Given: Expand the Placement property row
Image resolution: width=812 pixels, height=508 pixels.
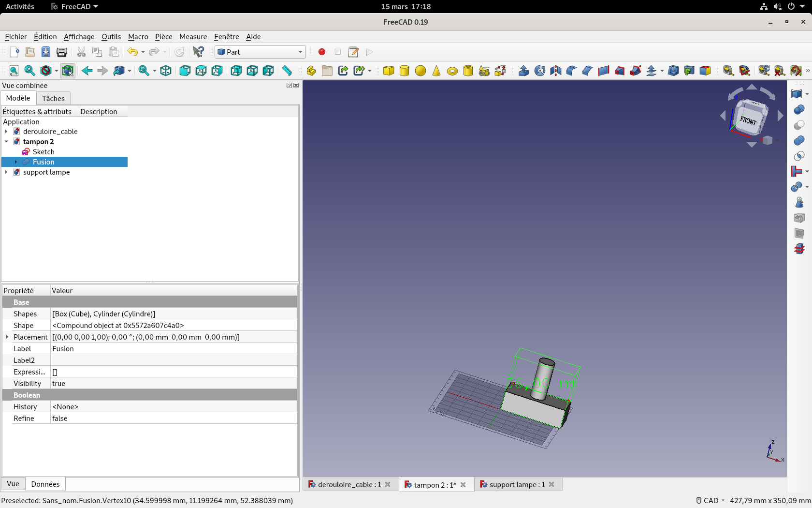Looking at the screenshot, I should coord(7,337).
